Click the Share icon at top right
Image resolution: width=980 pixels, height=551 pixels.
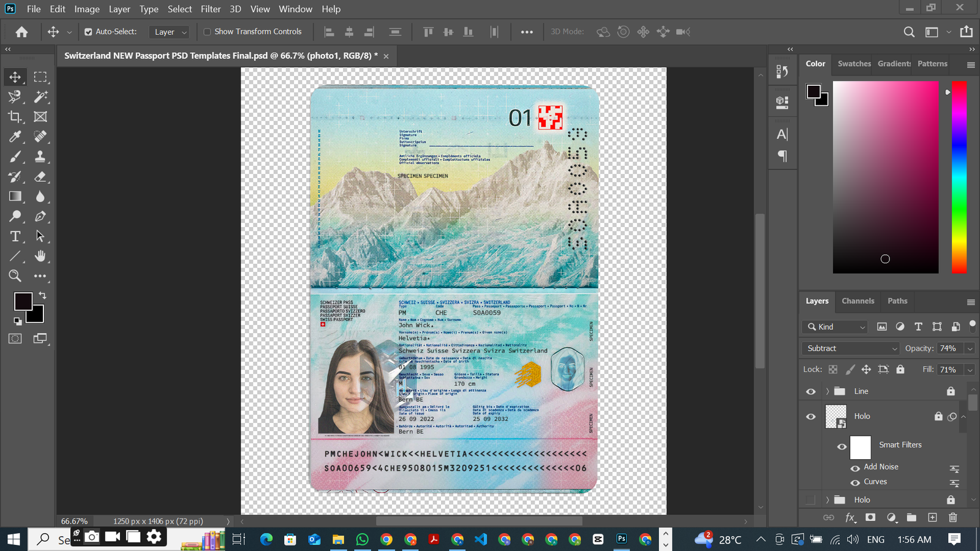tap(967, 31)
